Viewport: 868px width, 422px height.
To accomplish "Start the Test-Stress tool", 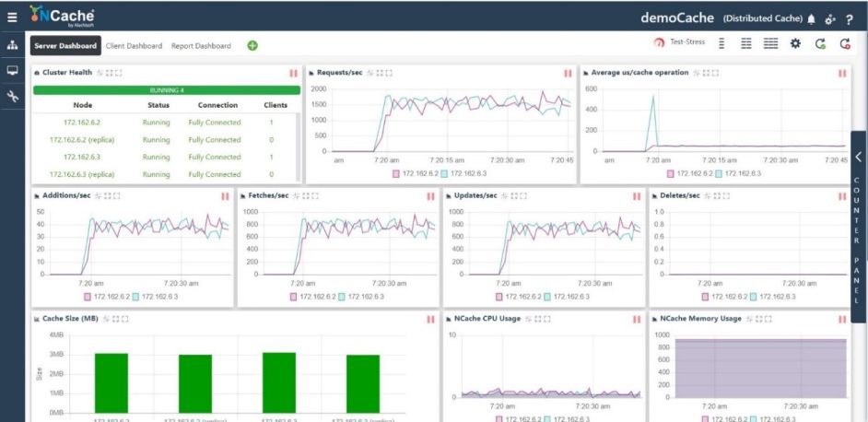I will tap(679, 42).
